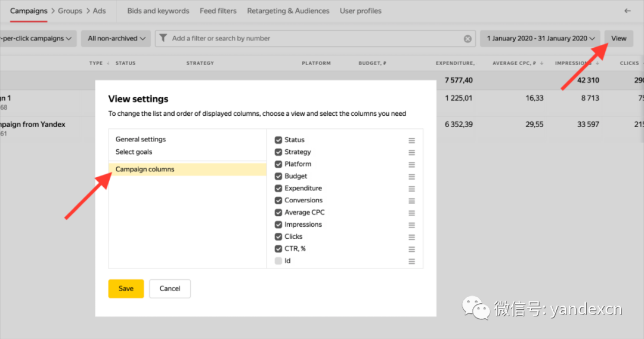Image resolution: width=644 pixels, height=339 pixels.
Task: Save the view settings
Action: point(126,288)
